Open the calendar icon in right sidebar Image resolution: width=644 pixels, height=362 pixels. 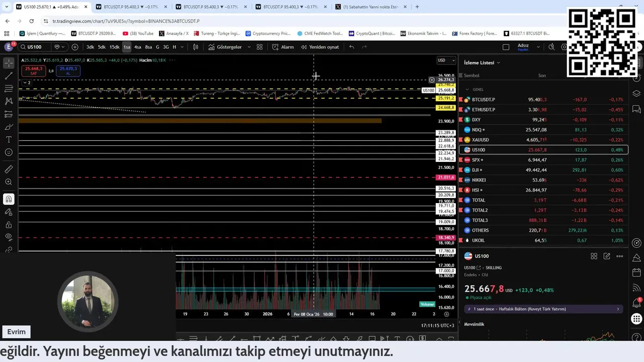click(636, 273)
